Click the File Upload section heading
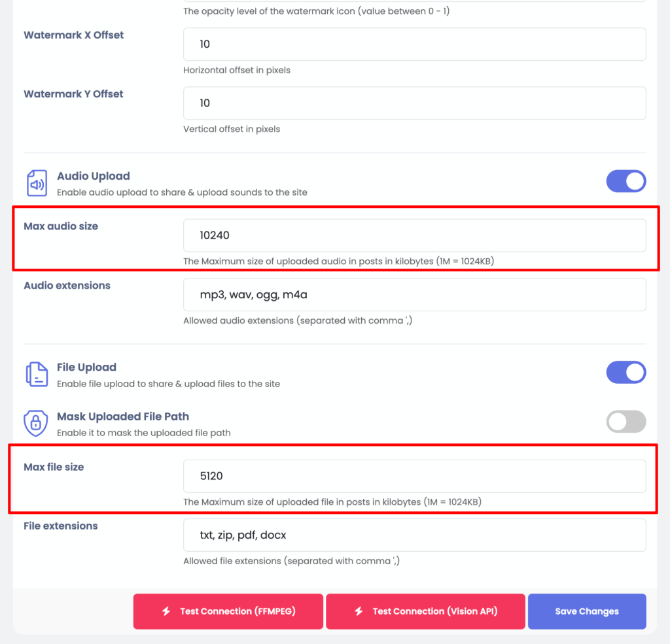This screenshot has height=644, width=670. tap(86, 367)
